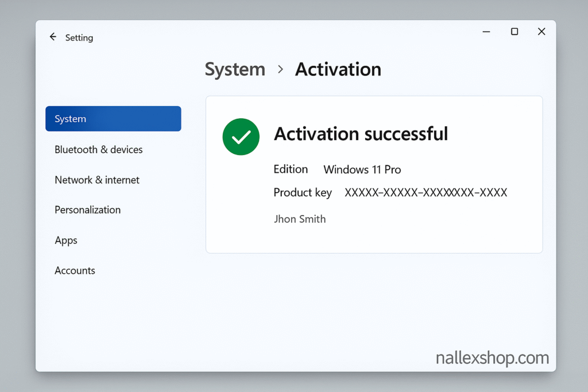Screen dimensions: 588x392
Task: Click the Activation successful heading
Action: pyautogui.click(x=361, y=134)
